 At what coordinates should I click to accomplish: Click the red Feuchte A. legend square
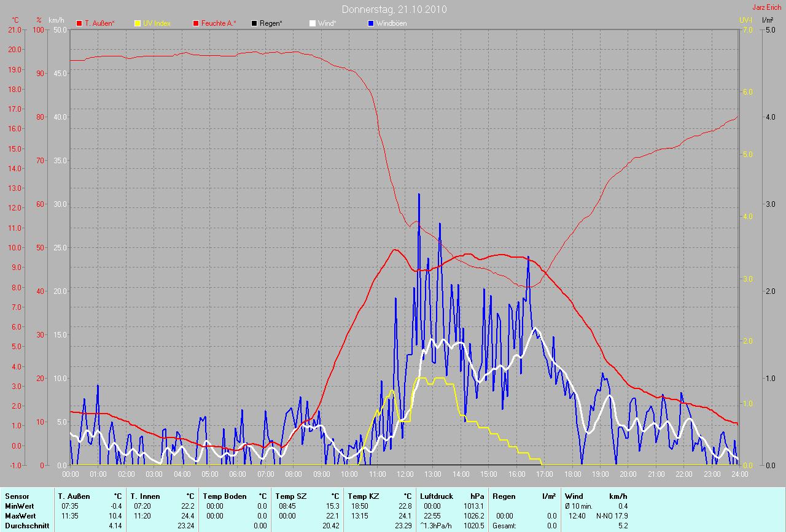click(x=196, y=23)
